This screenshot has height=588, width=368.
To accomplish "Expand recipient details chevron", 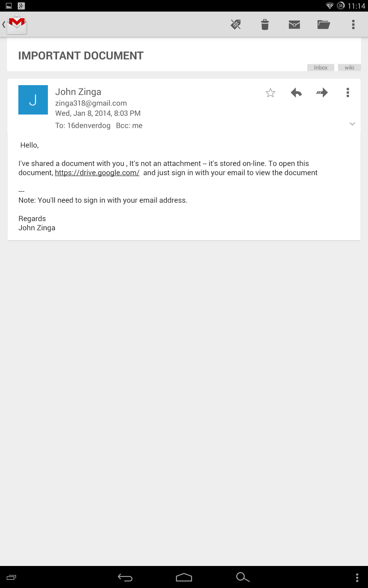I will point(352,124).
